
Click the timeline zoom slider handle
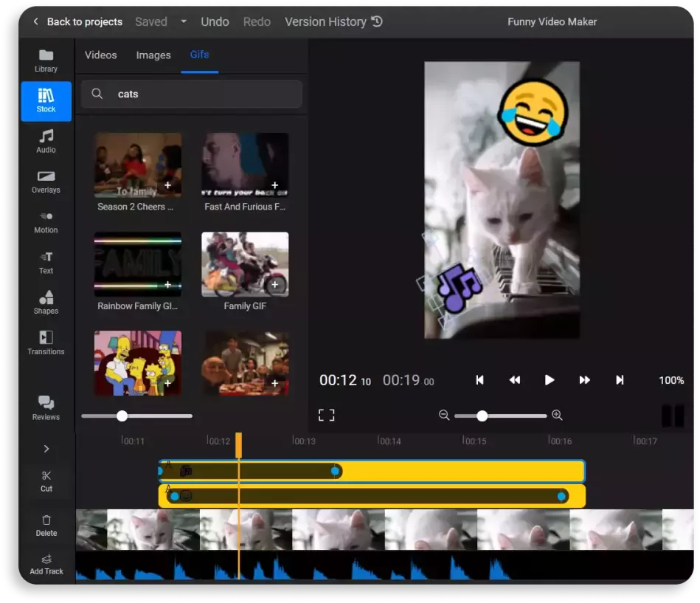coord(482,416)
